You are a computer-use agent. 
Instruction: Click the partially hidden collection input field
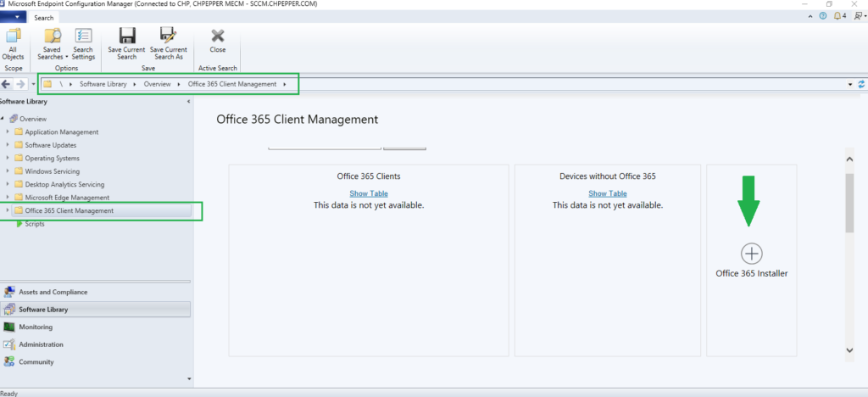coord(325,148)
